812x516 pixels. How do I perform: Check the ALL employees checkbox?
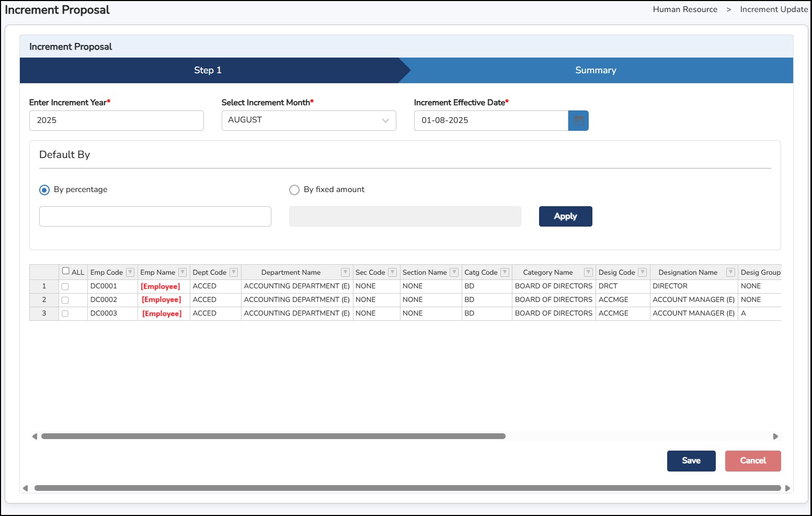pyautogui.click(x=66, y=271)
